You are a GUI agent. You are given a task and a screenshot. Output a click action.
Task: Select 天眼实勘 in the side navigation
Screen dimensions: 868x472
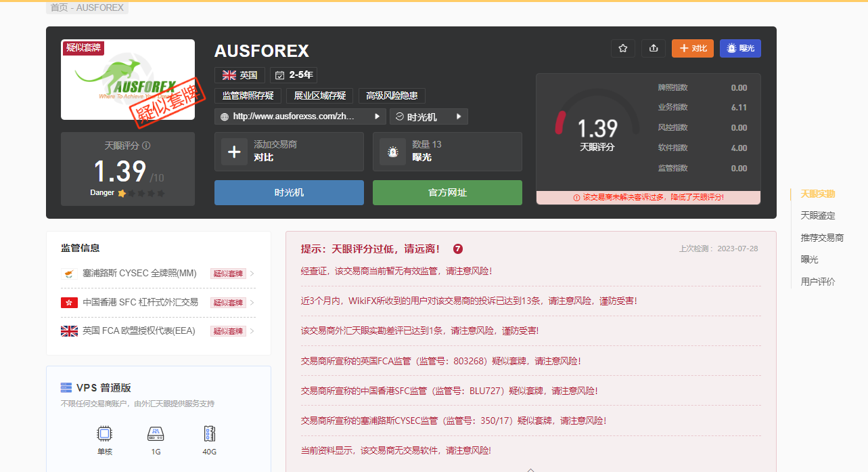tap(818, 194)
